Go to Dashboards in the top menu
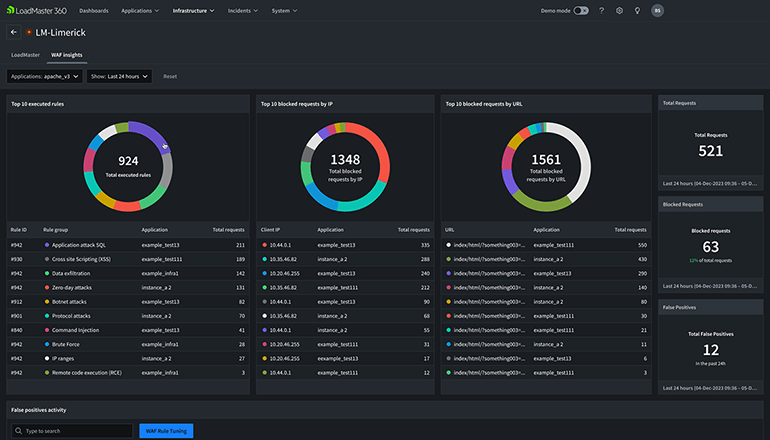770x440 pixels. click(x=94, y=10)
